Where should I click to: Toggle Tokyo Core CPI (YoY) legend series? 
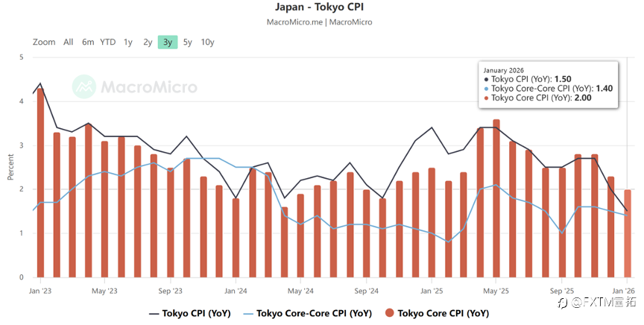[x=443, y=314]
